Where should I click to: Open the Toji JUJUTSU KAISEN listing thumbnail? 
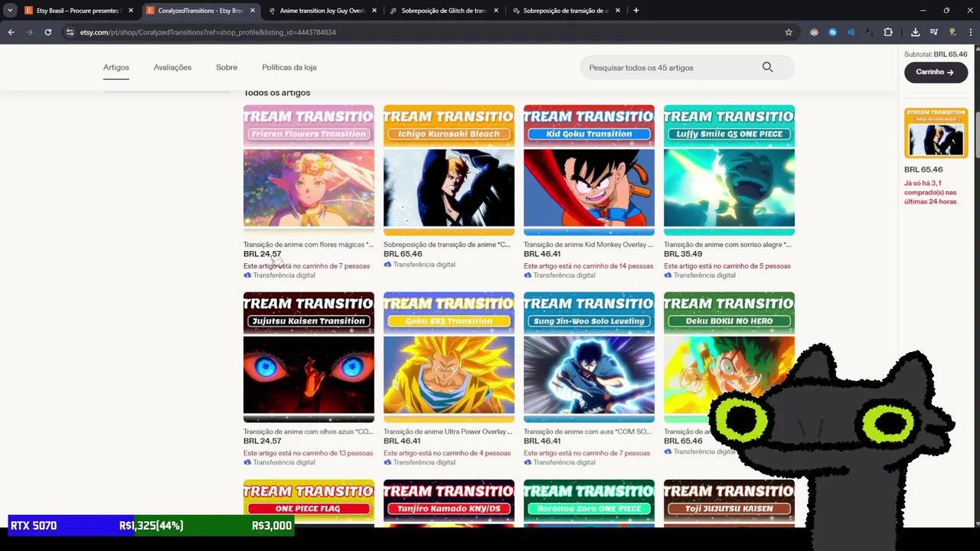pyautogui.click(x=729, y=503)
